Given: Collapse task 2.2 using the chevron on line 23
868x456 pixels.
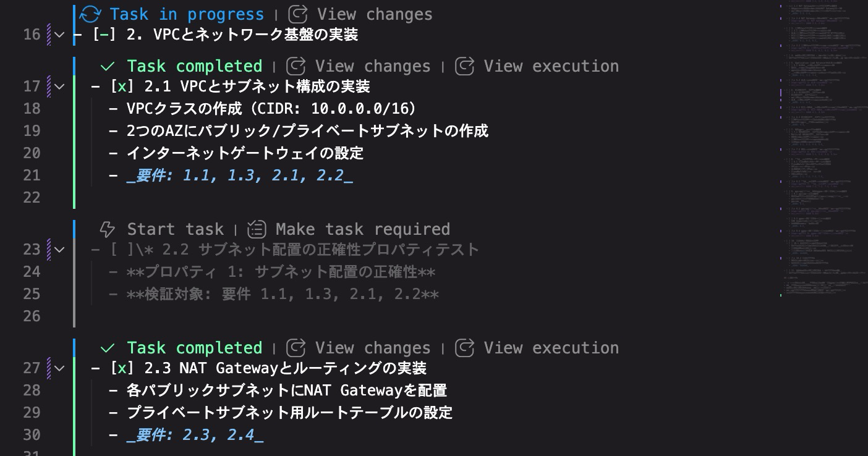Looking at the screenshot, I should click(59, 249).
